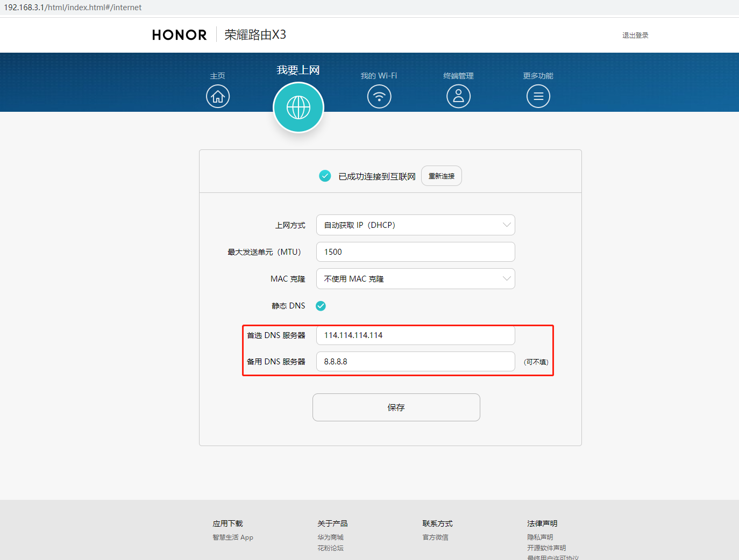
Task: Click the 应用下载 footer heading
Action: (x=228, y=523)
